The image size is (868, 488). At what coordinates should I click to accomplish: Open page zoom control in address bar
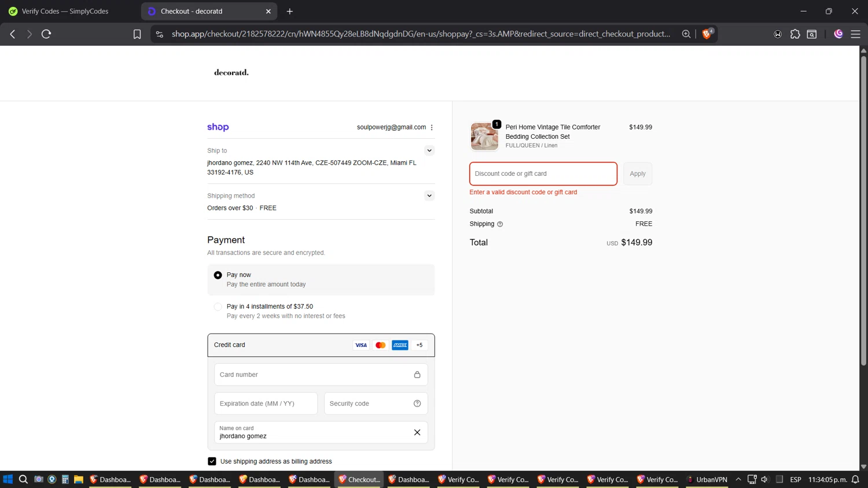click(x=686, y=34)
